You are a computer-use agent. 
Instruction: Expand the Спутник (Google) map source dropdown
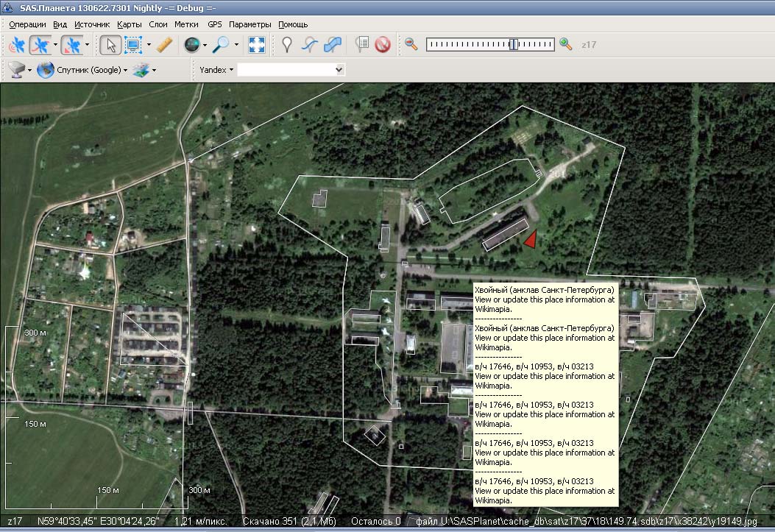125,71
